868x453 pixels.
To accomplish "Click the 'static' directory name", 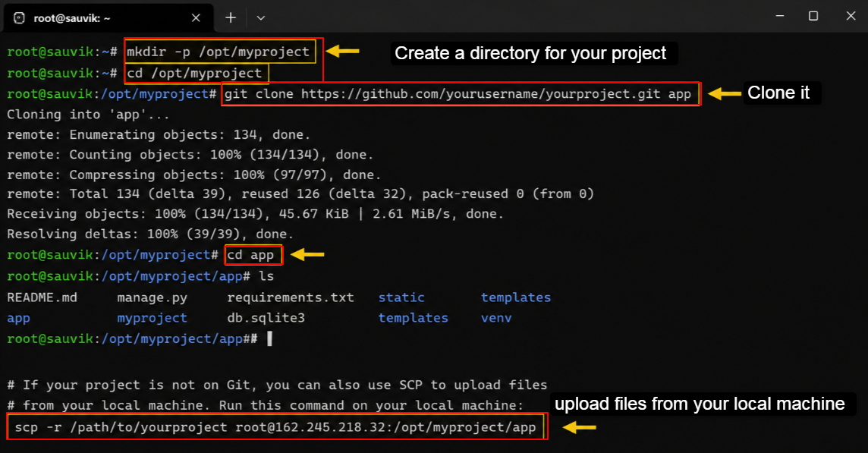I will point(401,297).
